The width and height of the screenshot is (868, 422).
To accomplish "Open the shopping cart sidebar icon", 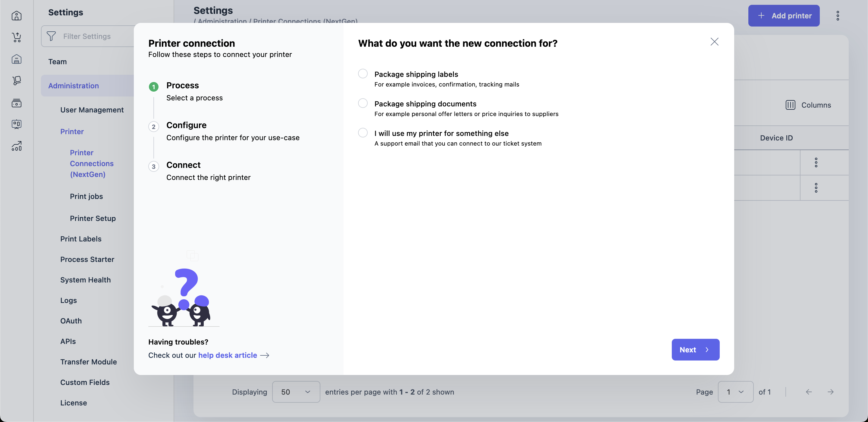I will [17, 37].
